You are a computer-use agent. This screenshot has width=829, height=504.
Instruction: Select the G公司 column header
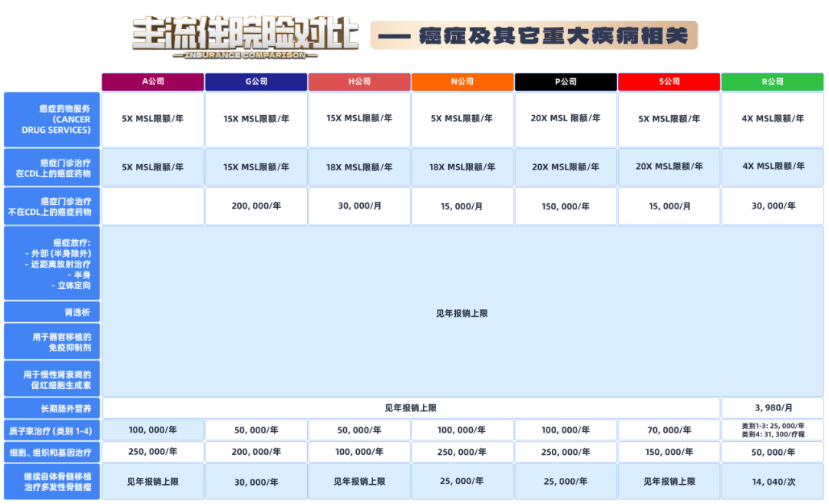[x=255, y=81]
